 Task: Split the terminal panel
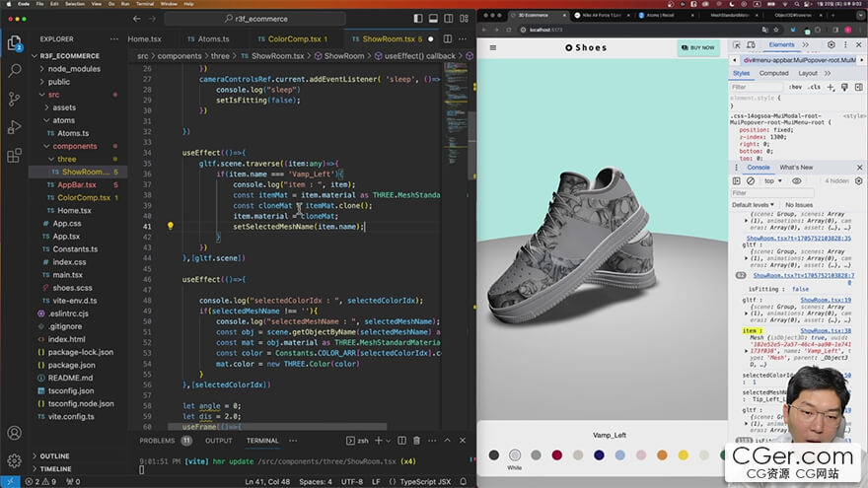tap(401, 441)
